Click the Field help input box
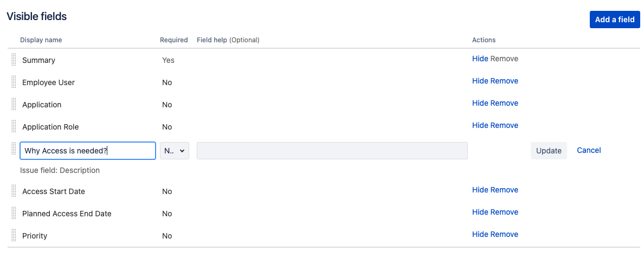 pos(332,151)
